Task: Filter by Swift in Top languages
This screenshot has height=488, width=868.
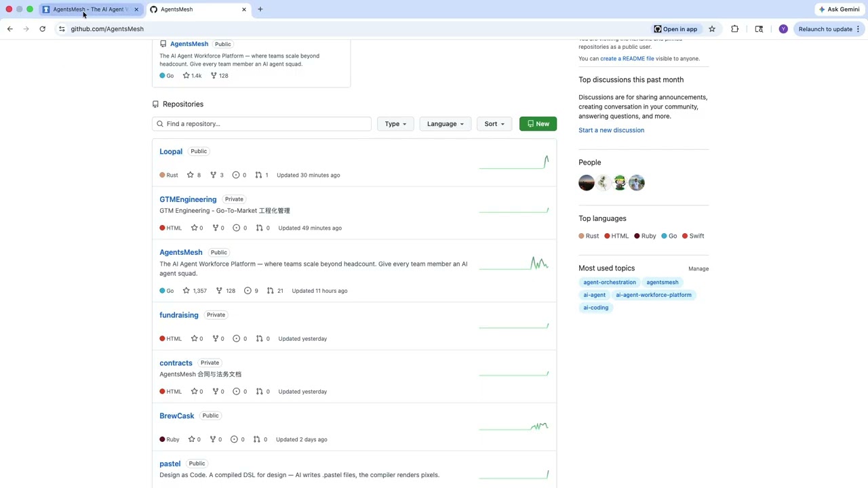Action: point(693,237)
